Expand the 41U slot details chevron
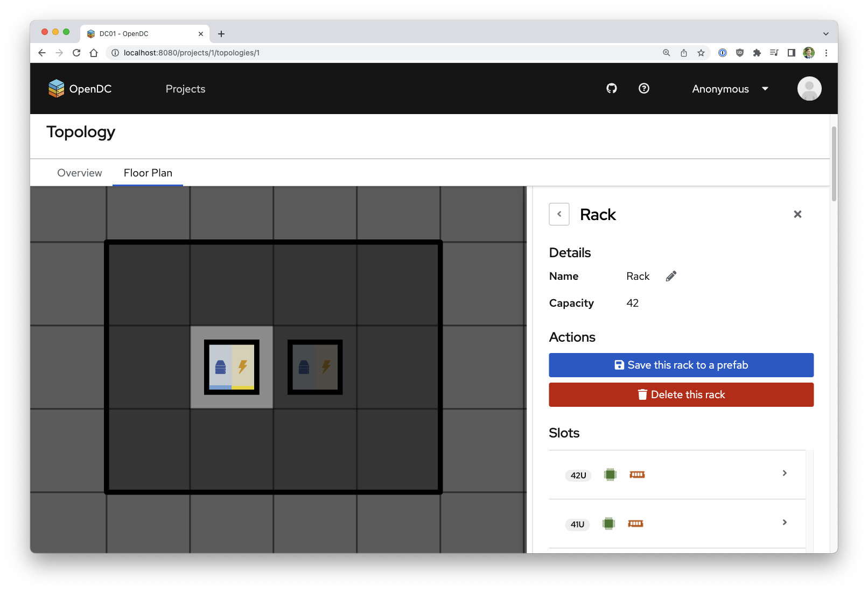The image size is (868, 593). [784, 523]
